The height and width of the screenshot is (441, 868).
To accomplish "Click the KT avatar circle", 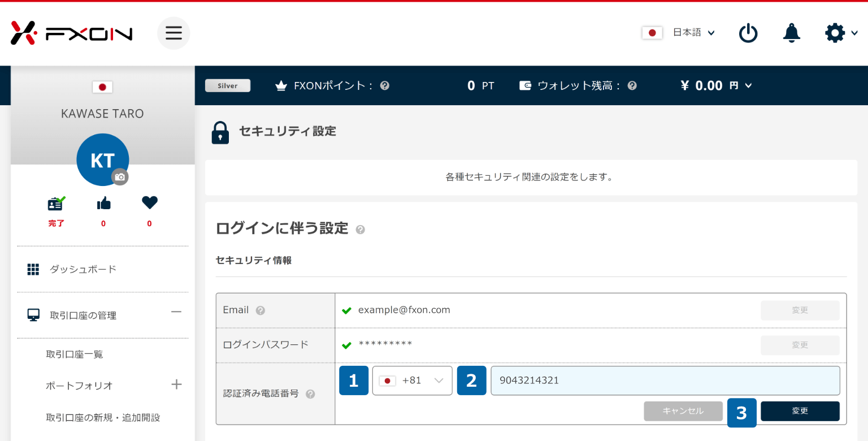I will point(102,160).
